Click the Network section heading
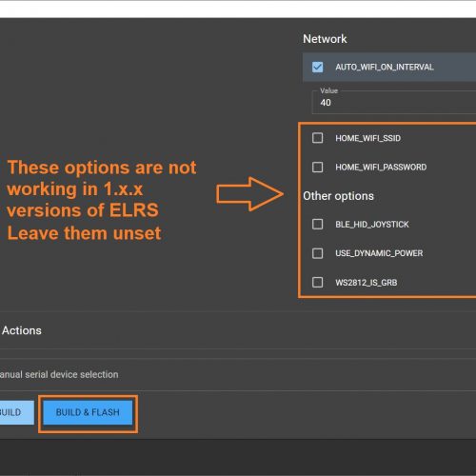Screen dimensions: 476x476 coord(325,39)
